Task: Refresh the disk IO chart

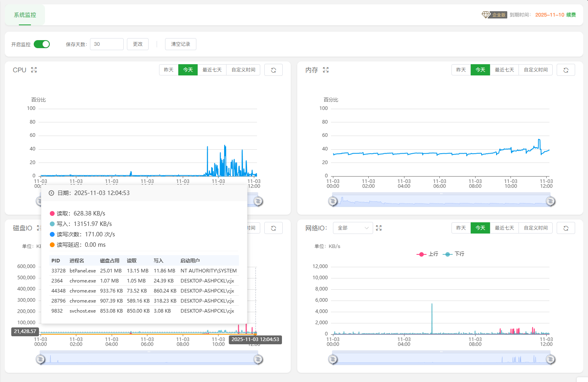Action: coord(274,228)
